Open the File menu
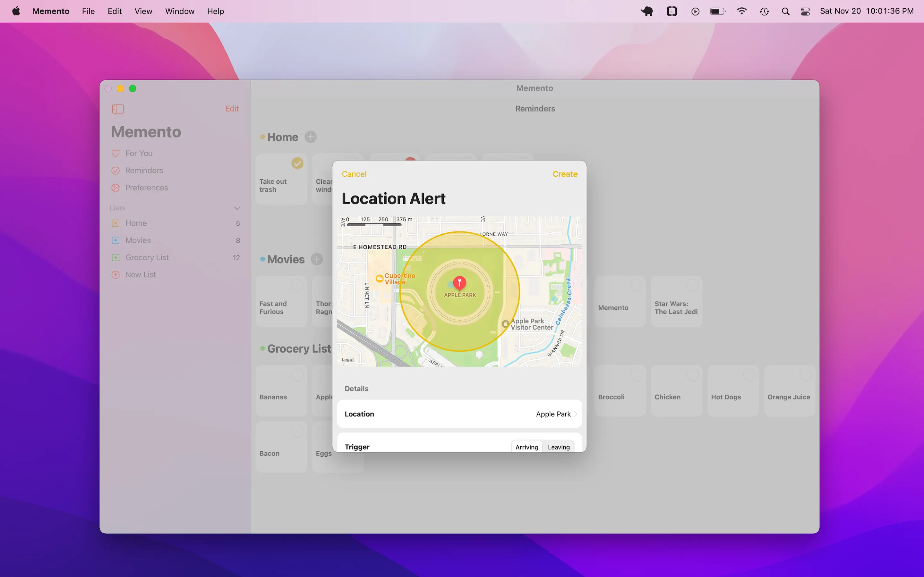This screenshot has height=577, width=924. pos(88,12)
